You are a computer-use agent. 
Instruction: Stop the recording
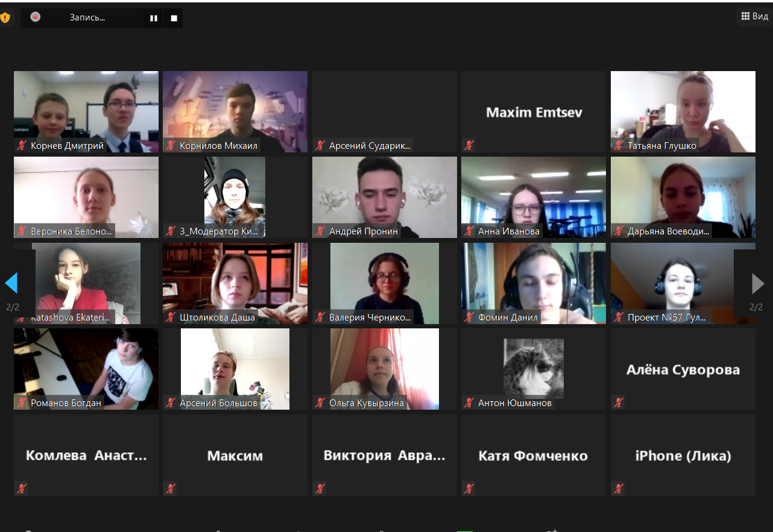[x=174, y=18]
